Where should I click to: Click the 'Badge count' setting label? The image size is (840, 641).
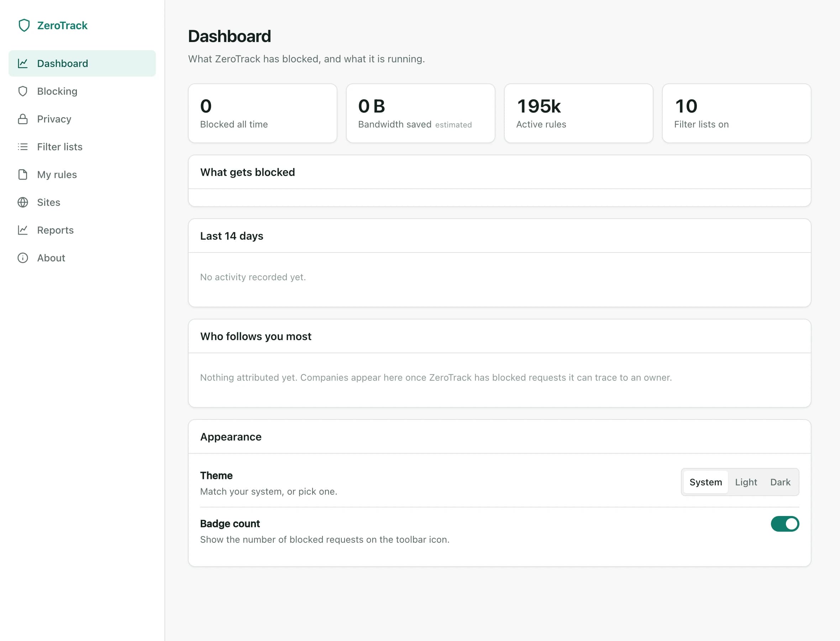point(230,523)
